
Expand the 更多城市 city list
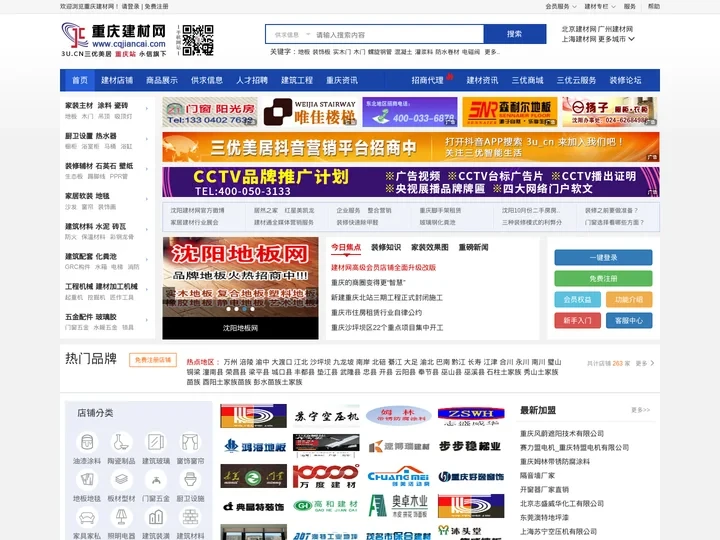click(616, 39)
